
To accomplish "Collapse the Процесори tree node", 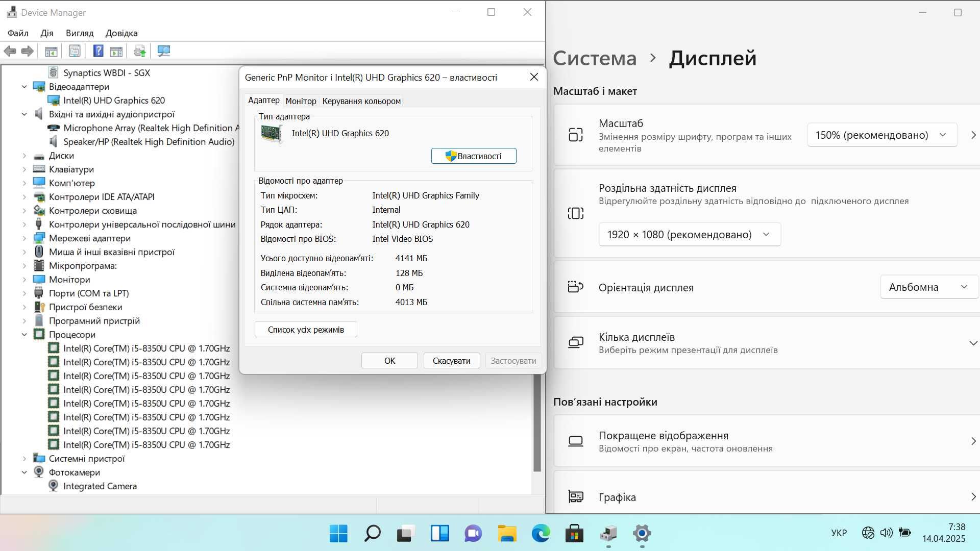I will [x=24, y=335].
